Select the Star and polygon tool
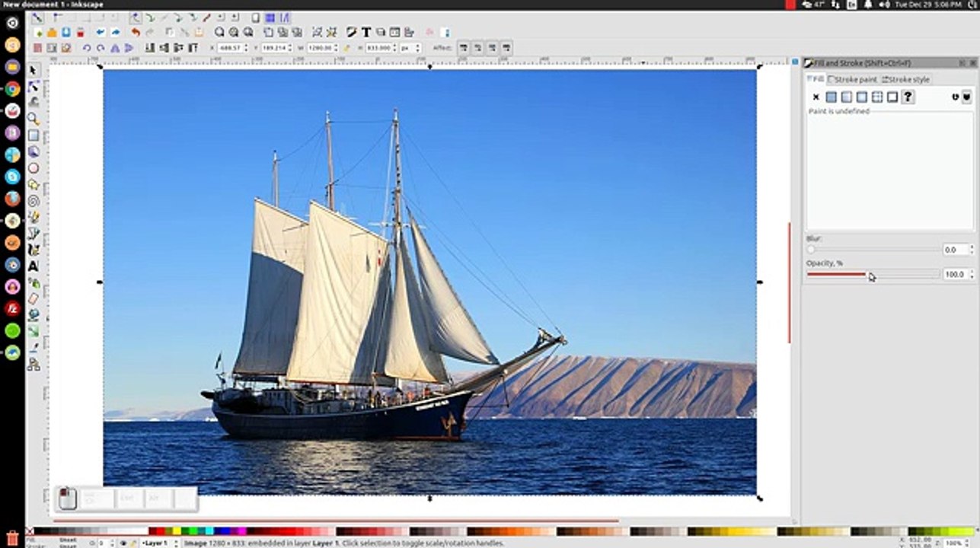The image size is (980, 548). [34, 184]
